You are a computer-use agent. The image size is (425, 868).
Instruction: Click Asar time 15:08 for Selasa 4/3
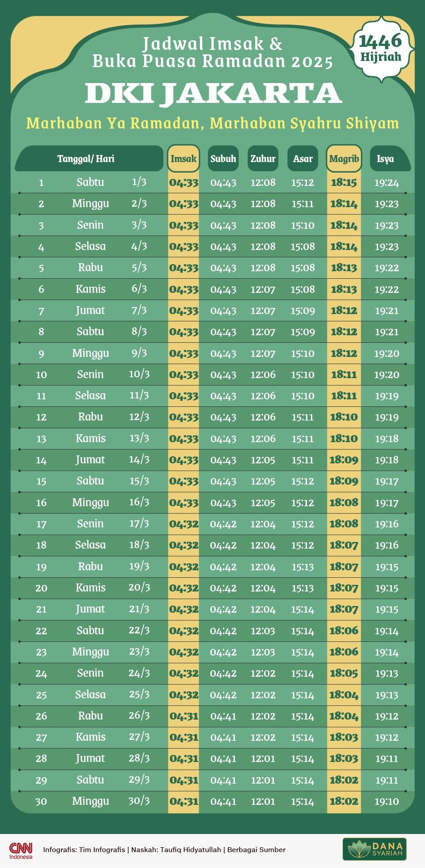302,246
